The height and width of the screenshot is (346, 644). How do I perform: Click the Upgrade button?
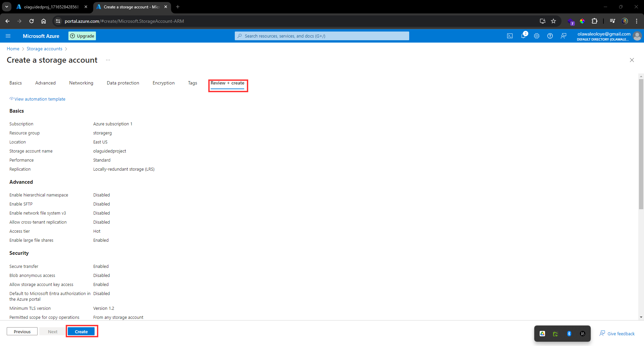tap(82, 36)
